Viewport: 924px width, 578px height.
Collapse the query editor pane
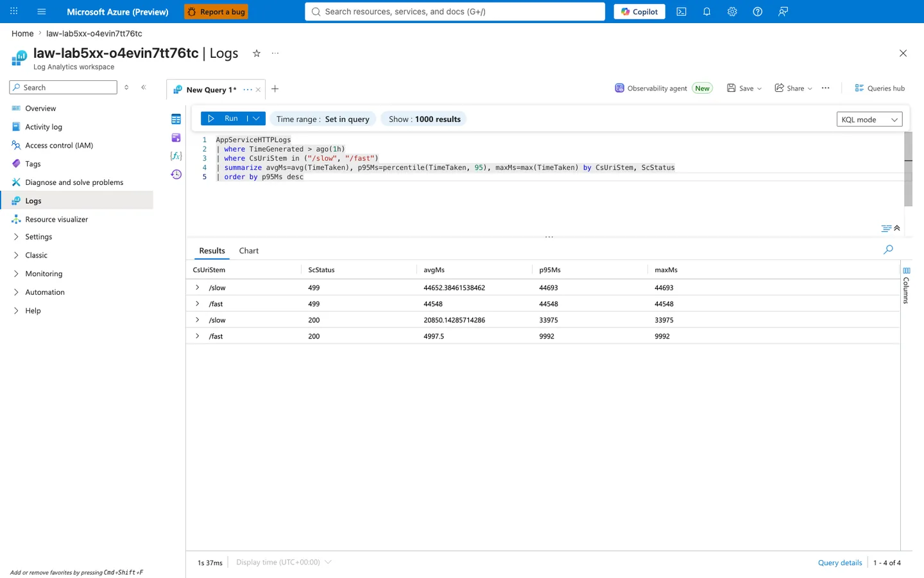point(897,228)
